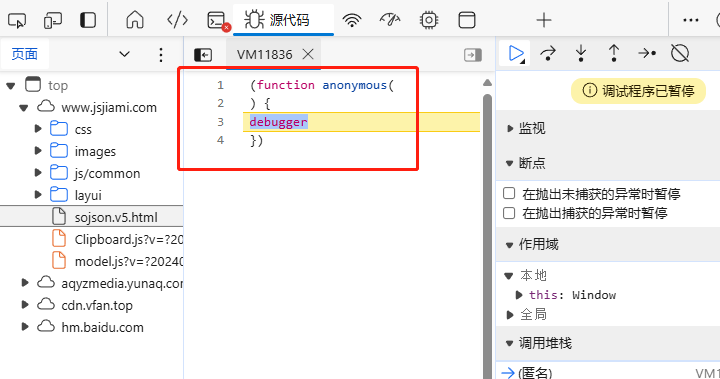Image resolution: width=720 pixels, height=379 pixels.
Task: Select the 页面 navigator tab
Action: pos(25,54)
